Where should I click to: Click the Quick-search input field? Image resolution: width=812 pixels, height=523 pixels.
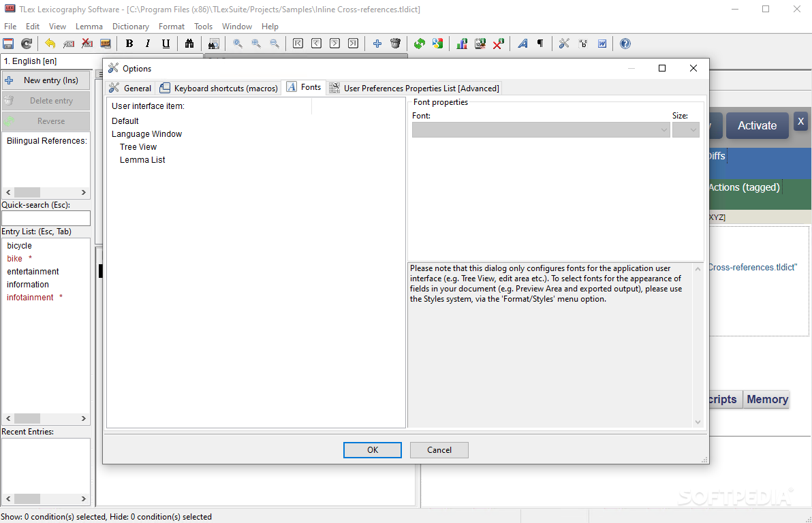[46, 218]
